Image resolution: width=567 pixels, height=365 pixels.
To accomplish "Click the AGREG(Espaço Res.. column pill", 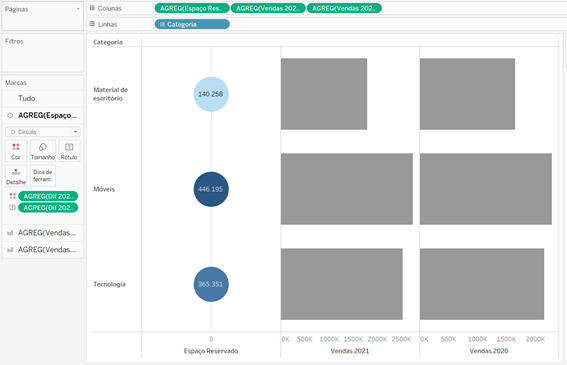I will coord(192,8).
